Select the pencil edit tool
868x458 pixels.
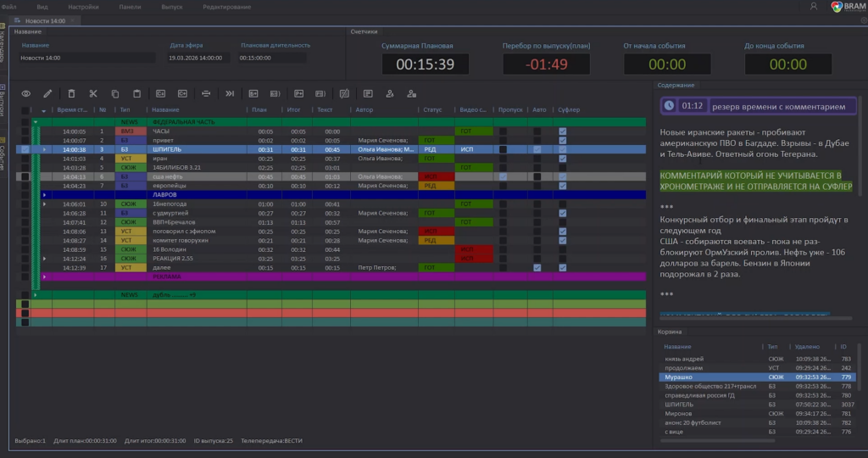[47, 93]
